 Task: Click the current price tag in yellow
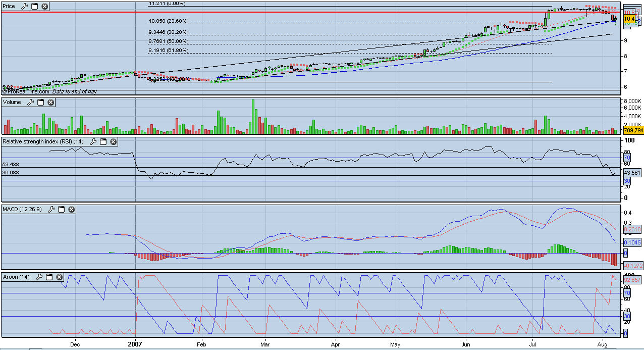(629, 19)
